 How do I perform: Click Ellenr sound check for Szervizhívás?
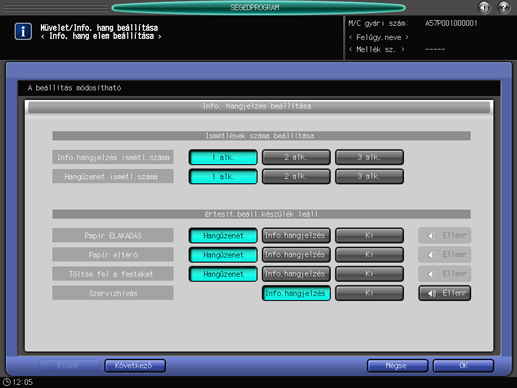pyautogui.click(x=445, y=293)
